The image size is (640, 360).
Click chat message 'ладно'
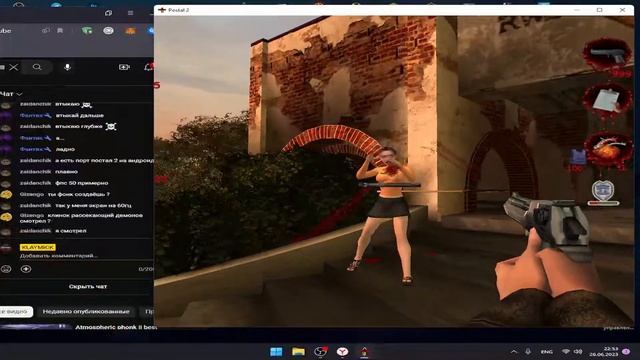point(65,149)
